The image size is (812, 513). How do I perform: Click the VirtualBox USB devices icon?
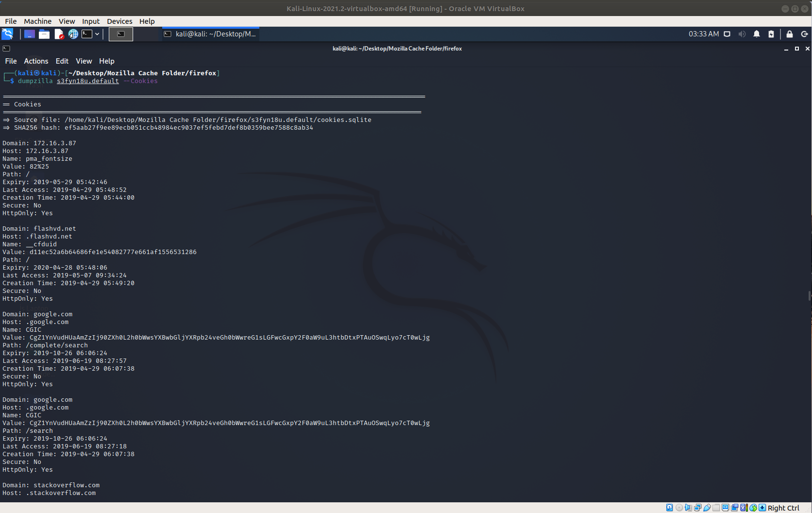click(707, 508)
